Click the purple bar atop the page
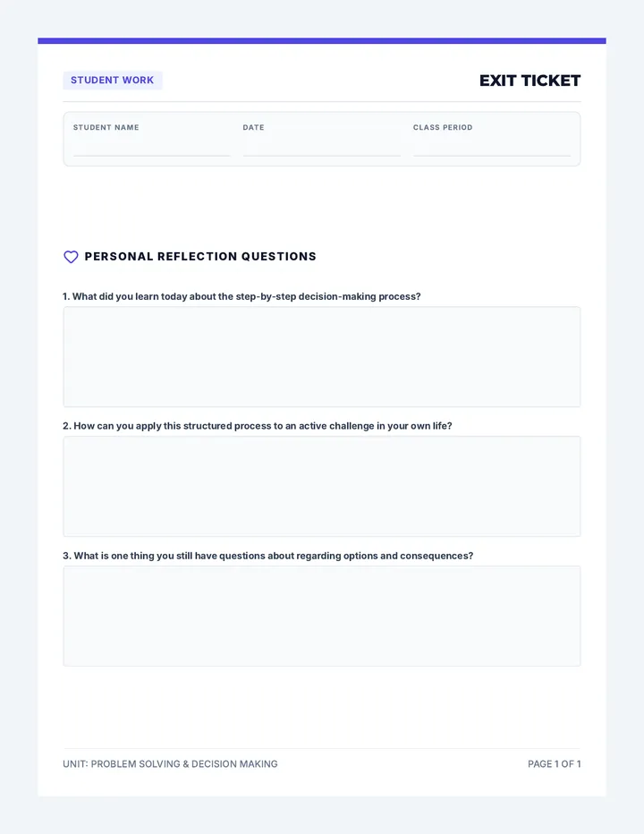644x834 pixels. coord(322,40)
